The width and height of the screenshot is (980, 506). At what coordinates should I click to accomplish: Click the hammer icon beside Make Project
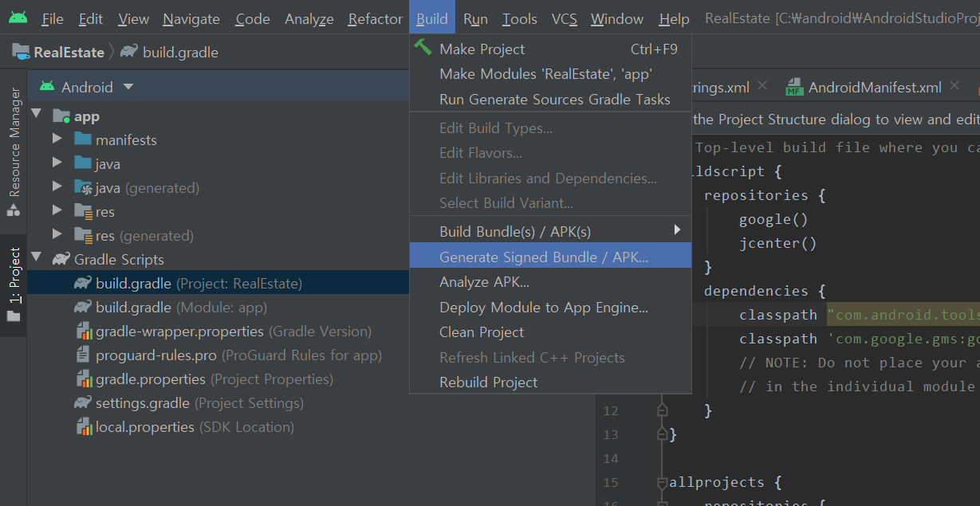[423, 49]
